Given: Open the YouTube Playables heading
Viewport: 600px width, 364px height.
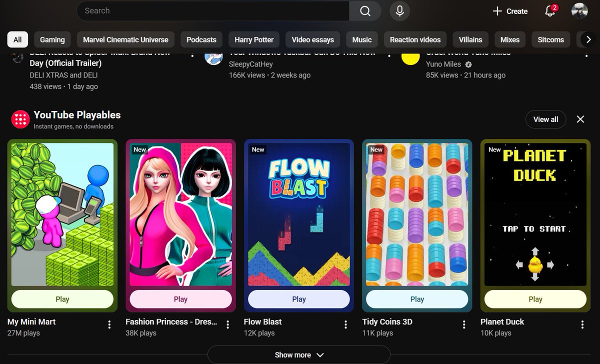Looking at the screenshot, I should (x=77, y=115).
